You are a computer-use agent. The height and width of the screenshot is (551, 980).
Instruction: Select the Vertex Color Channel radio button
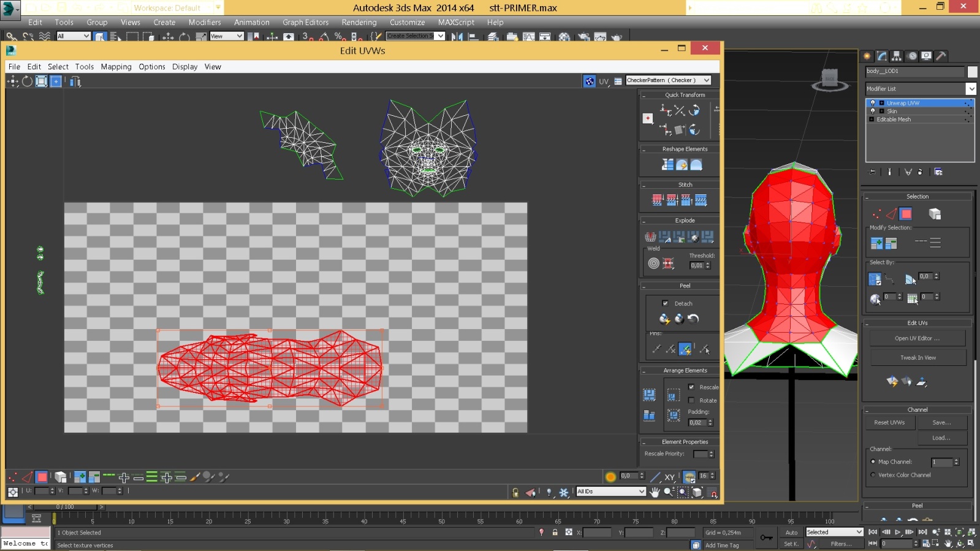point(873,475)
